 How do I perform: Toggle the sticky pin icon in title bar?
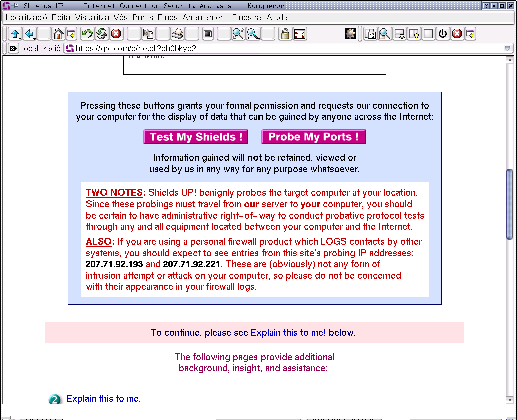click(x=16, y=6)
